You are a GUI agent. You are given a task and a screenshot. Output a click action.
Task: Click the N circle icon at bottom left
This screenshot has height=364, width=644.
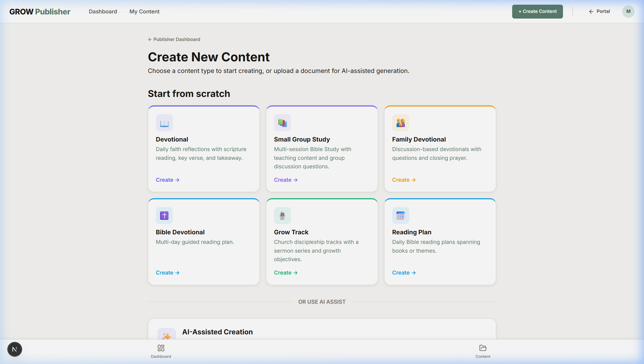(x=14, y=349)
